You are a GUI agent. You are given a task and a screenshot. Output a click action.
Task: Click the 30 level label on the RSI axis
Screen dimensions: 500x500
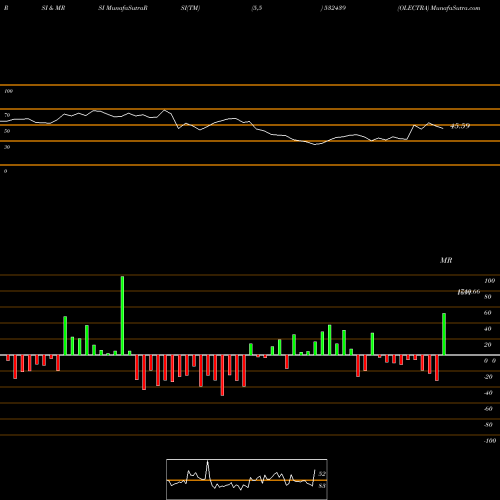[7, 147]
